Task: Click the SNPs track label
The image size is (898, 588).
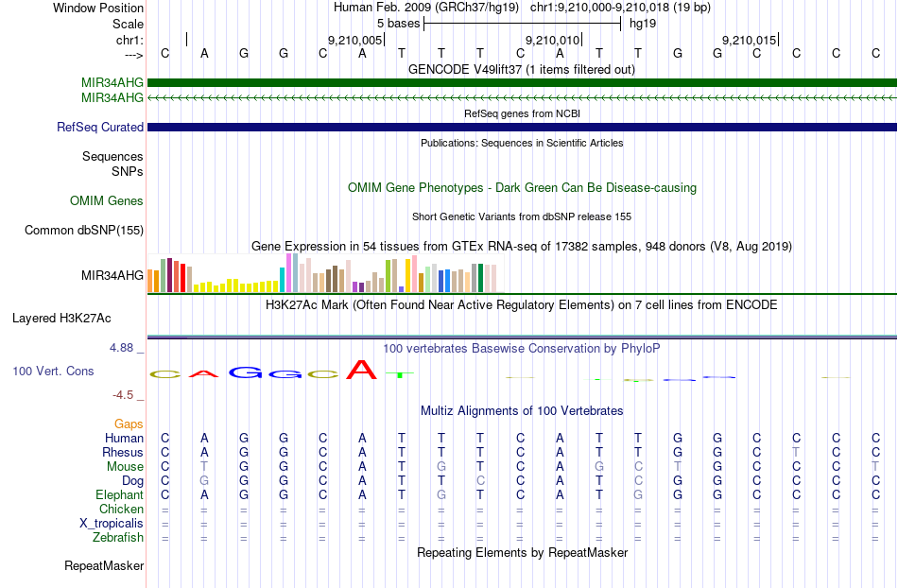Action: pos(128,171)
